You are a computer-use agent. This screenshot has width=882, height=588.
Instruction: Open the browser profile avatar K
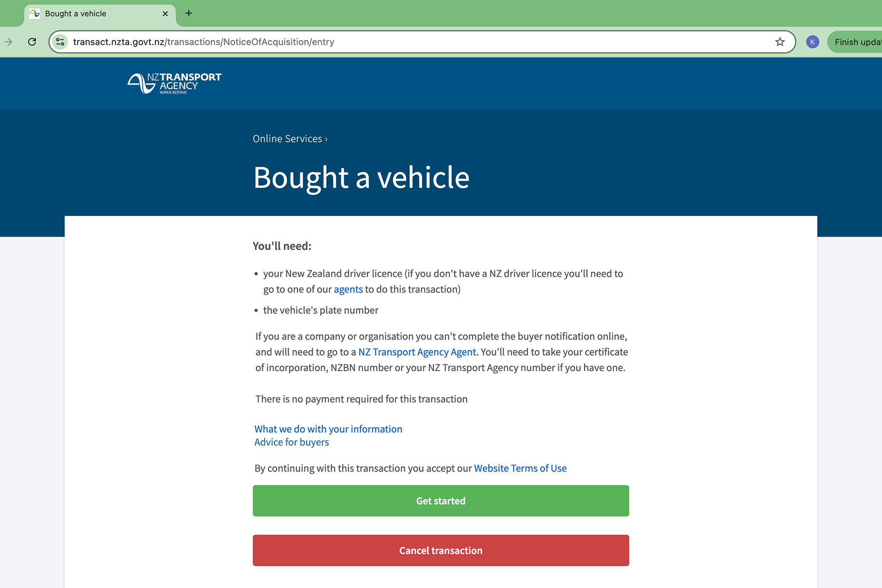coord(812,41)
